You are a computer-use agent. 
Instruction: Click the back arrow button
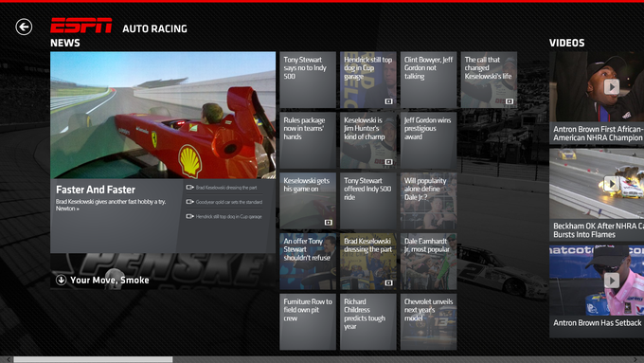point(24,27)
